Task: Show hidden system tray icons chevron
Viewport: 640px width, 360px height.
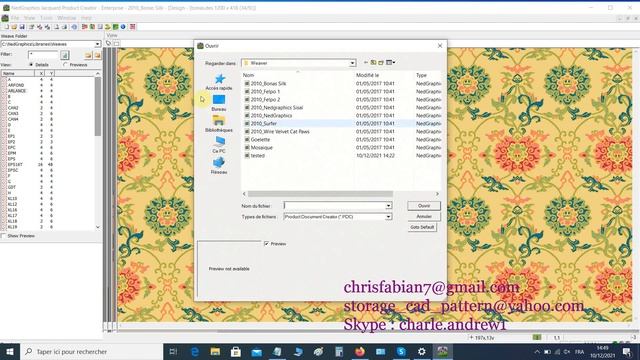Action: coord(537,351)
